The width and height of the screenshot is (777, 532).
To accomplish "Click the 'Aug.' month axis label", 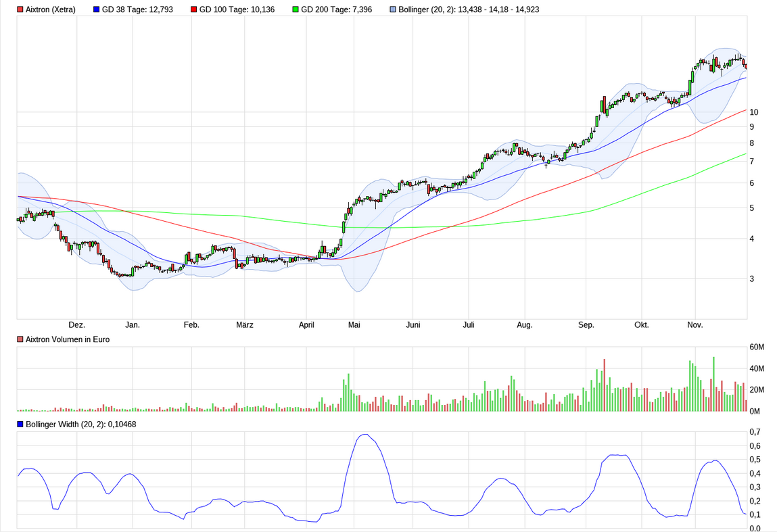I will [524, 325].
